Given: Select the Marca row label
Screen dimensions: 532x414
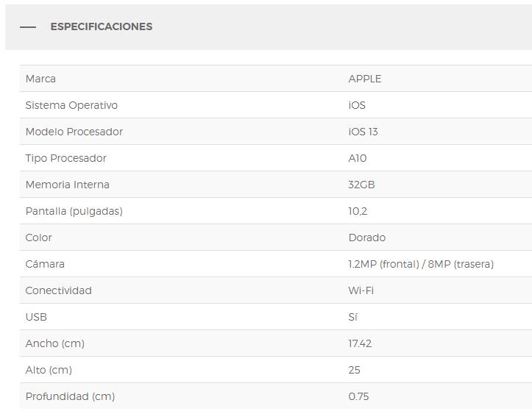Looking at the screenshot, I should point(40,79).
